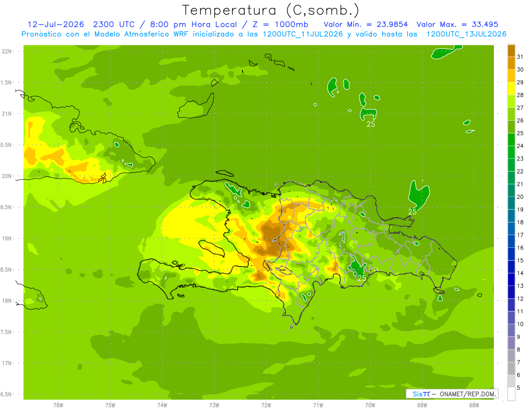The image size is (532, 411).
Task: Click valid-until time "1200UTC_13JUL2026"
Action: coord(466,34)
